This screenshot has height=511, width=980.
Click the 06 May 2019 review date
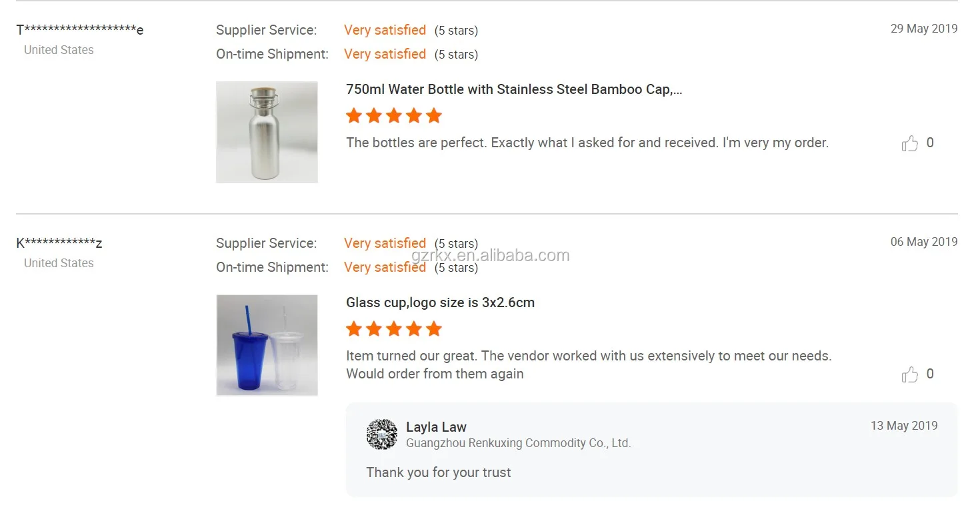click(x=923, y=242)
